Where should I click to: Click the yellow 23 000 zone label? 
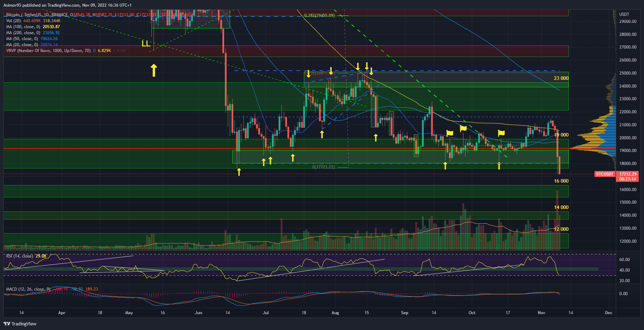coord(561,78)
